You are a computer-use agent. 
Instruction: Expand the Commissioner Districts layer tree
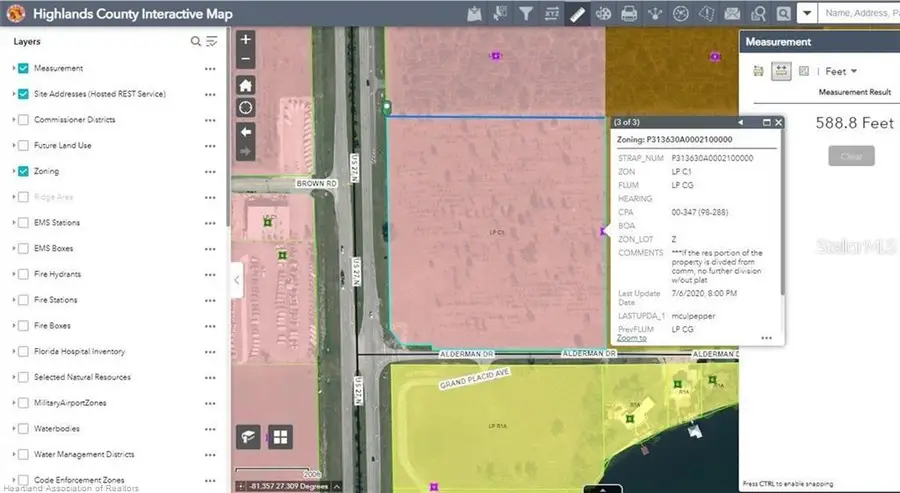(13, 120)
